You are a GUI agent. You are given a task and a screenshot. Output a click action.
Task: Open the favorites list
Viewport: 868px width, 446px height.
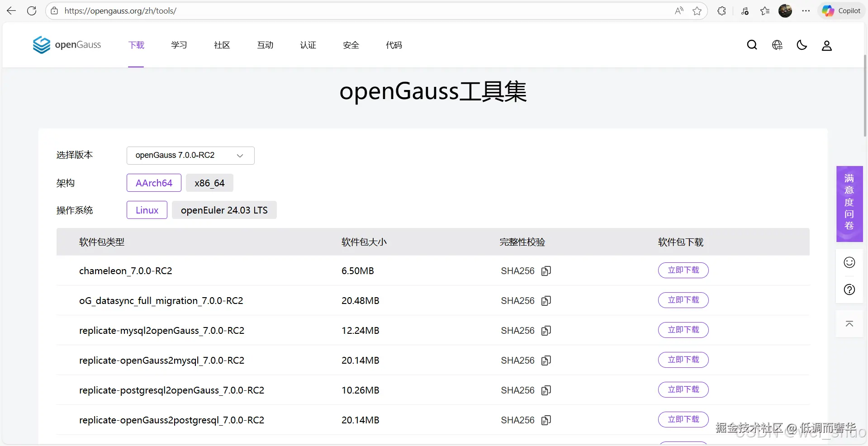[765, 11]
